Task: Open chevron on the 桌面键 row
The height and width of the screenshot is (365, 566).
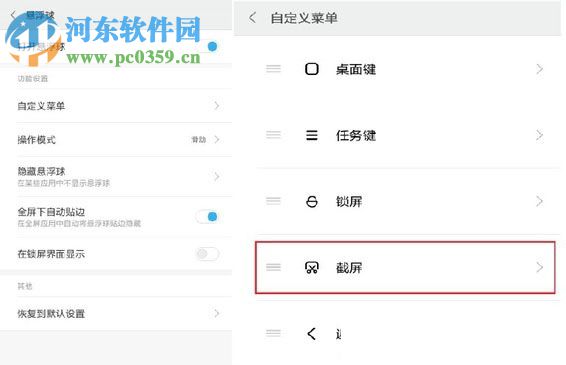Action: pyautogui.click(x=539, y=69)
